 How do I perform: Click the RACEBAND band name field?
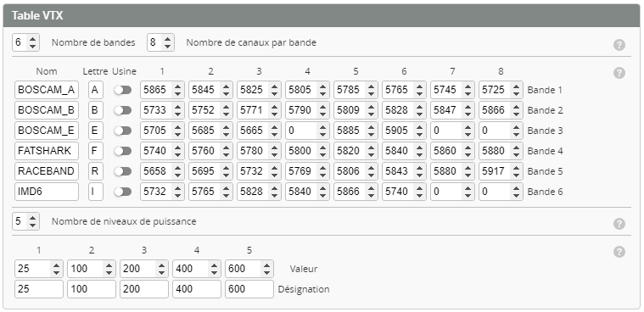click(x=47, y=171)
